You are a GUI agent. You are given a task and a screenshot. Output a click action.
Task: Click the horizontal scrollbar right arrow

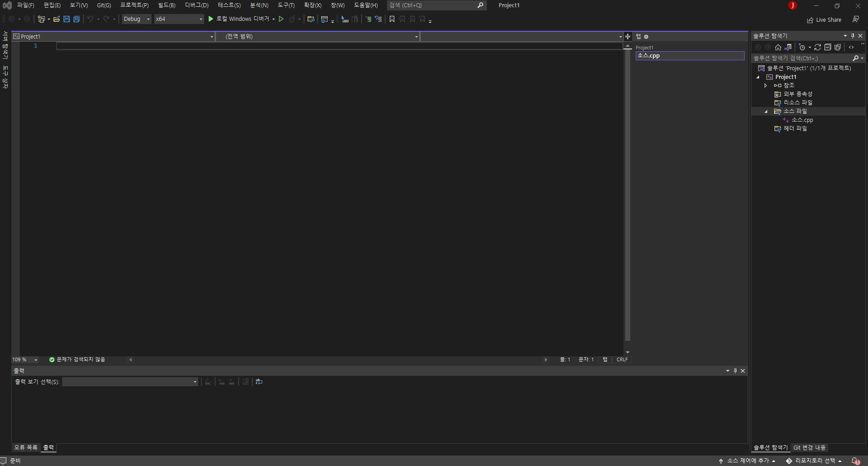tap(546, 359)
